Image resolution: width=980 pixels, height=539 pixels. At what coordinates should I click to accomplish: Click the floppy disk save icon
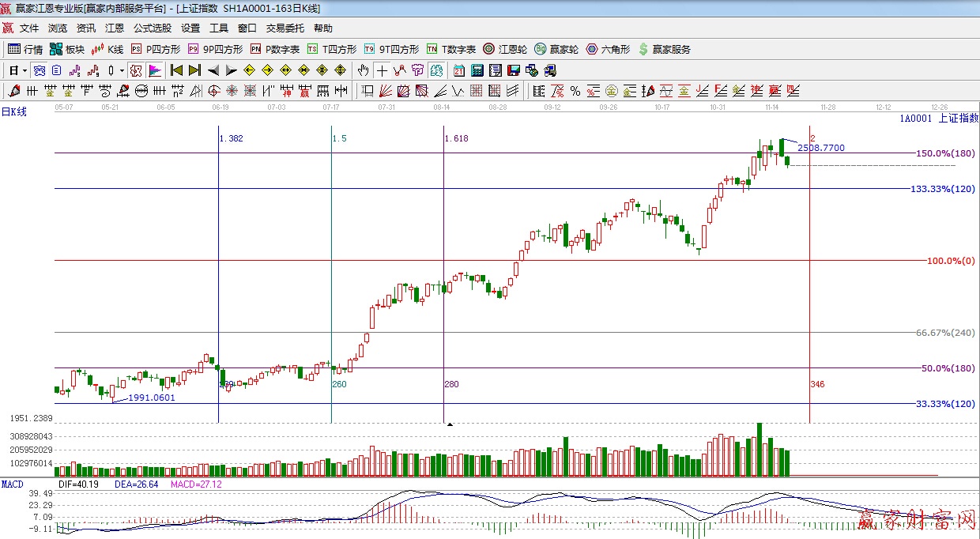[x=514, y=70]
